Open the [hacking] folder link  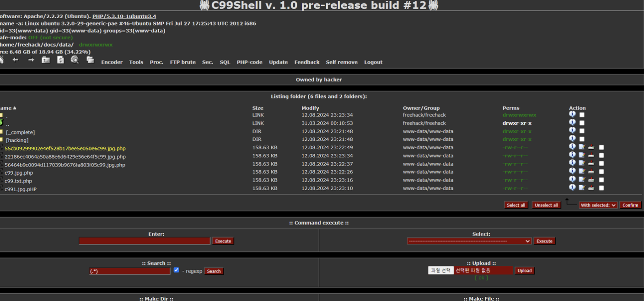pyautogui.click(x=17, y=140)
